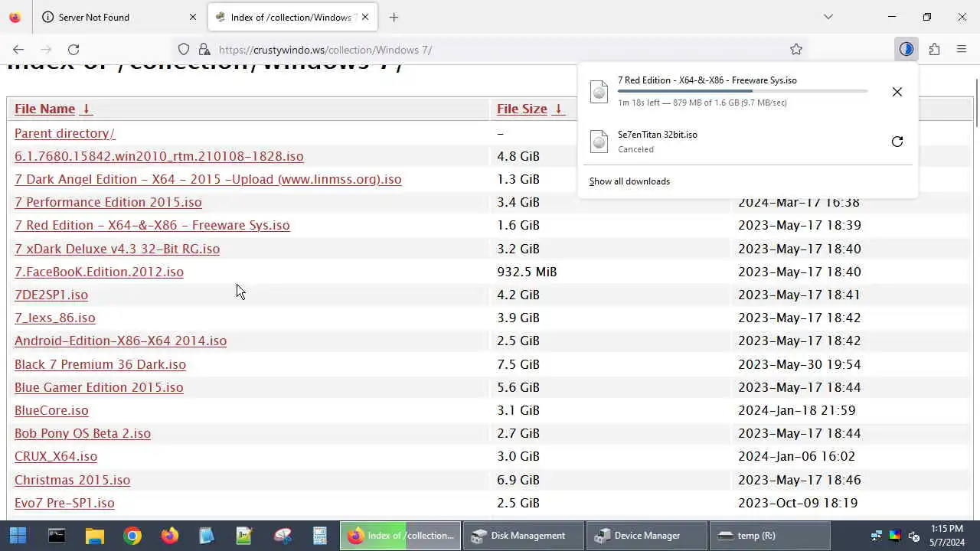The height and width of the screenshot is (551, 980).
Task: Click Se7enTitan 32bit.iso file icon
Action: point(599,142)
